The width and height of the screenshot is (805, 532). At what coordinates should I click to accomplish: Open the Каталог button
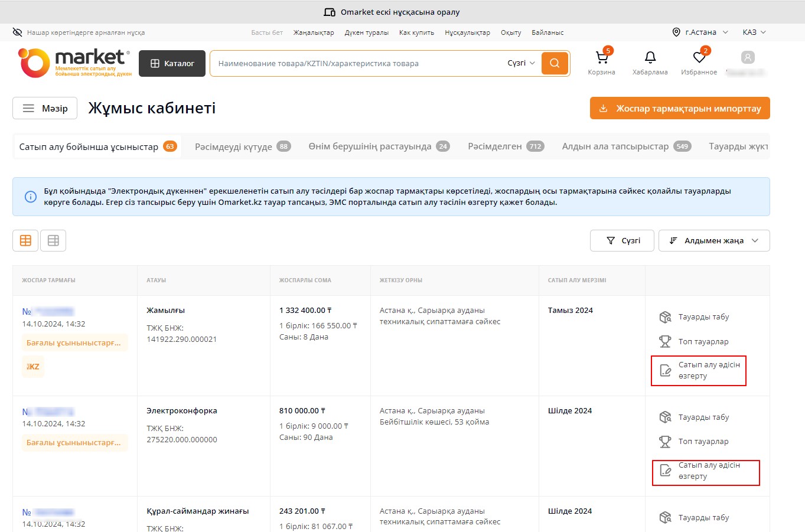pyautogui.click(x=172, y=63)
